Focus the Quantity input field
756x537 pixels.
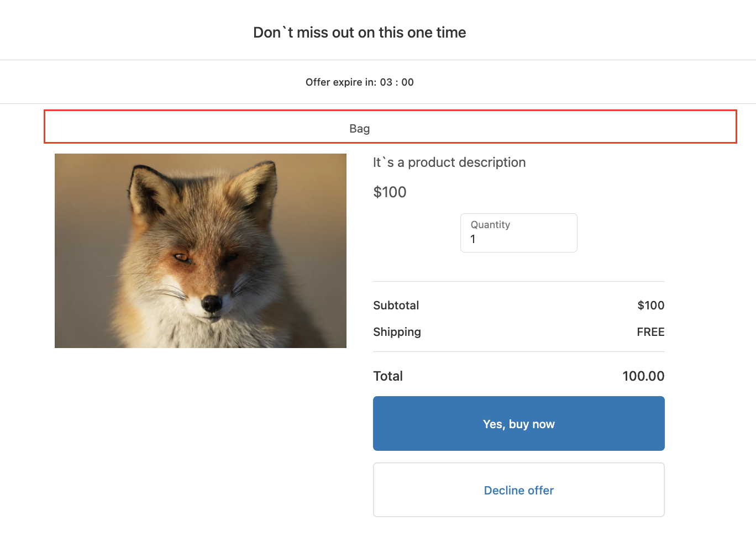518,239
